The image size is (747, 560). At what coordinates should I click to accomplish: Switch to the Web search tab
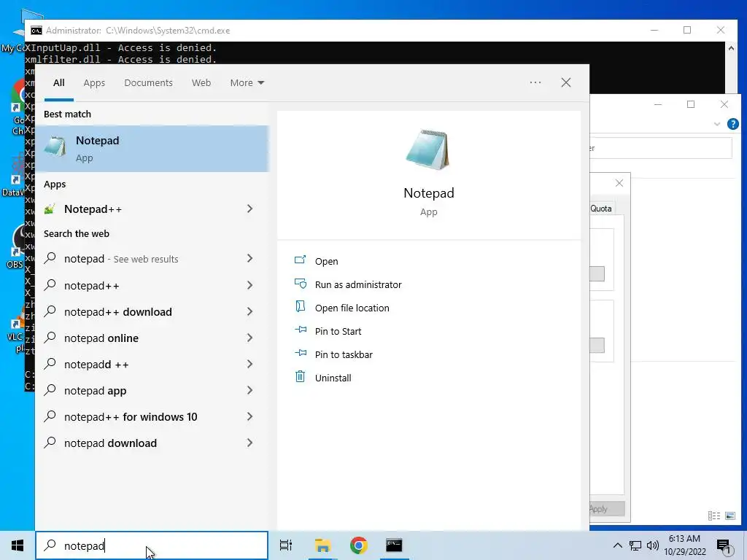tap(201, 83)
